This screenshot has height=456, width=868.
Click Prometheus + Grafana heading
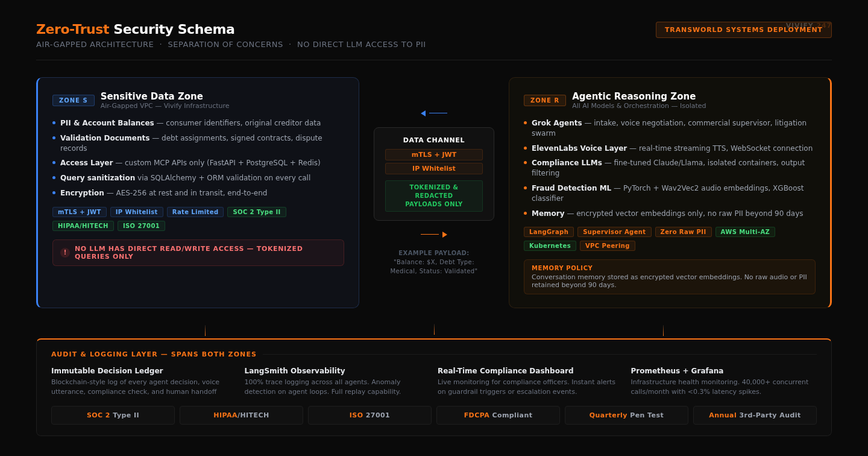coord(677,371)
